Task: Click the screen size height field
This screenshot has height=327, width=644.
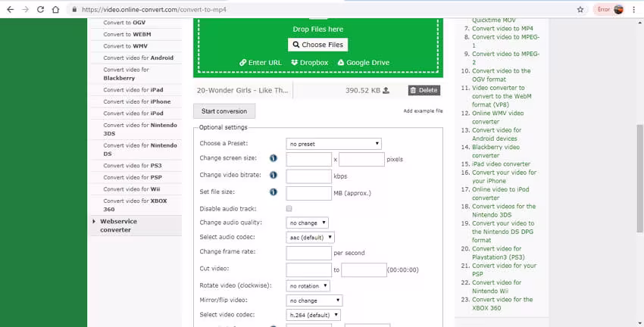Action: [x=362, y=159]
